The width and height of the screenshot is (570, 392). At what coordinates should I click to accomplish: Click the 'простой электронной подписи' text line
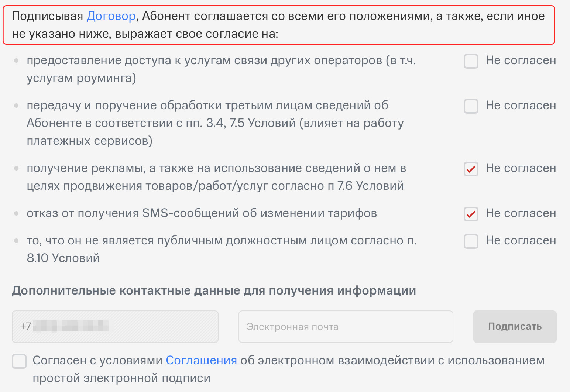121,378
